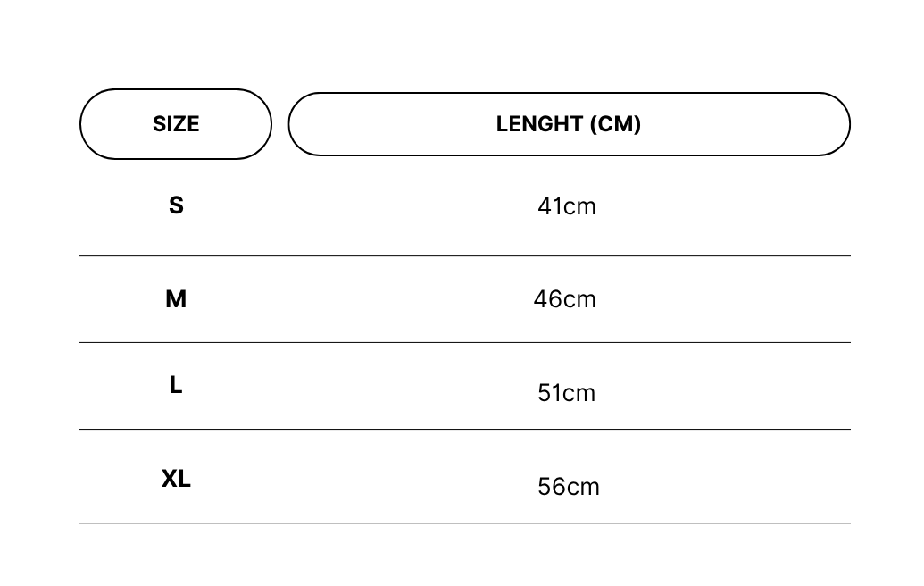Click the "cm" unit after 41
Screen dimensions: 924x586
580,207
